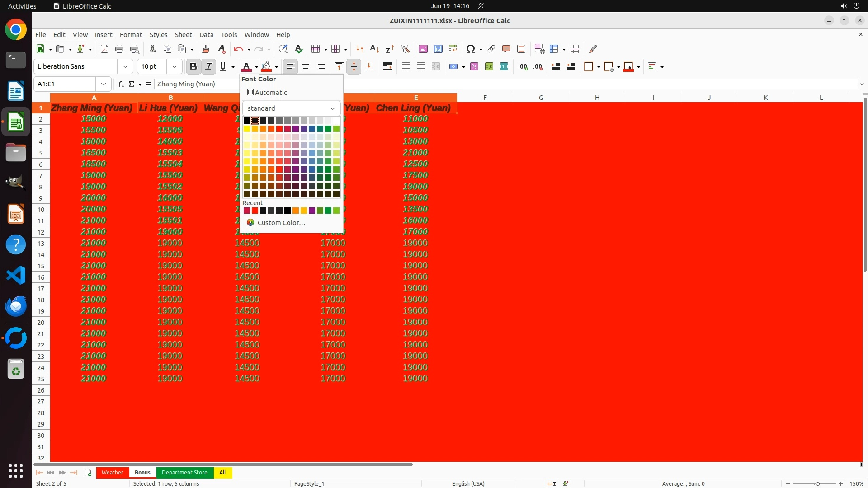Switch to the Department Store sheet tab
868x488 pixels.
(184, 472)
